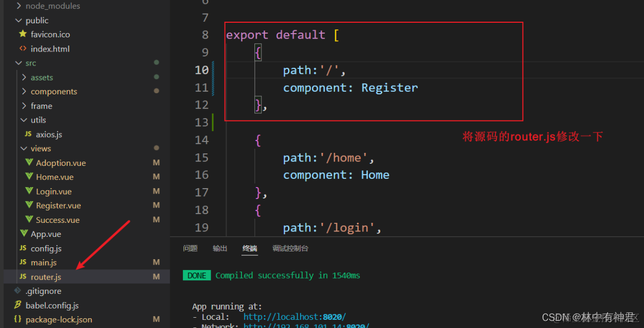Click Vue icon next to Login.vue
This screenshot has width=644, height=328.
[x=29, y=191]
